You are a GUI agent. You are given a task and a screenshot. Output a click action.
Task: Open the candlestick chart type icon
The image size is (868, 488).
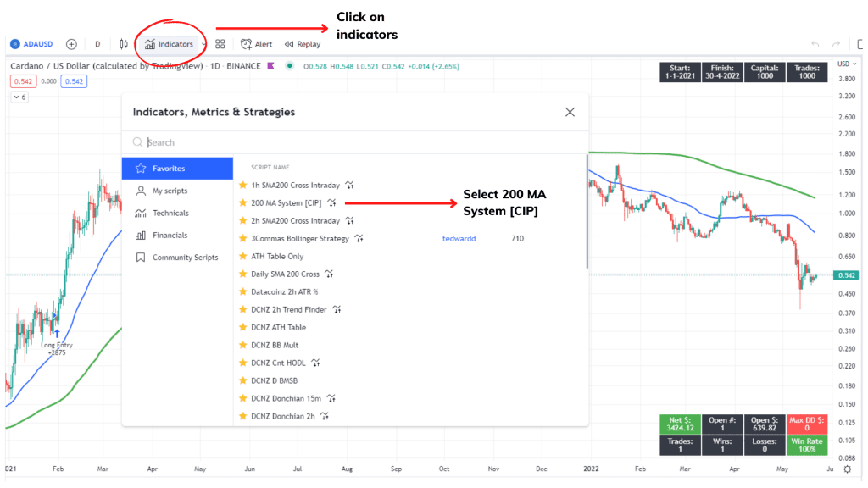point(124,44)
